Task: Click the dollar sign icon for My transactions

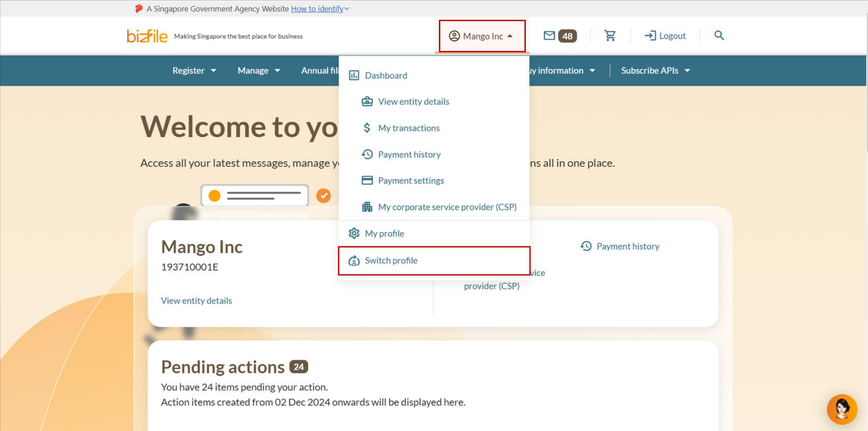Action: tap(367, 128)
